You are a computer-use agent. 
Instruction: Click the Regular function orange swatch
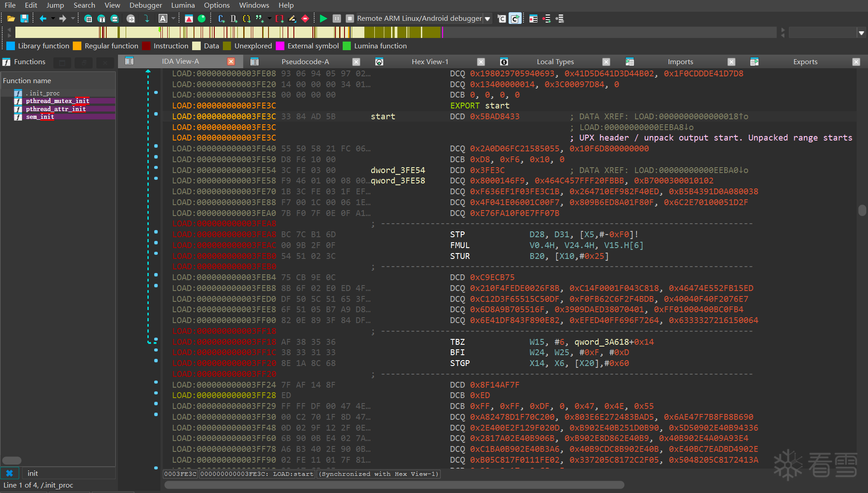click(77, 46)
